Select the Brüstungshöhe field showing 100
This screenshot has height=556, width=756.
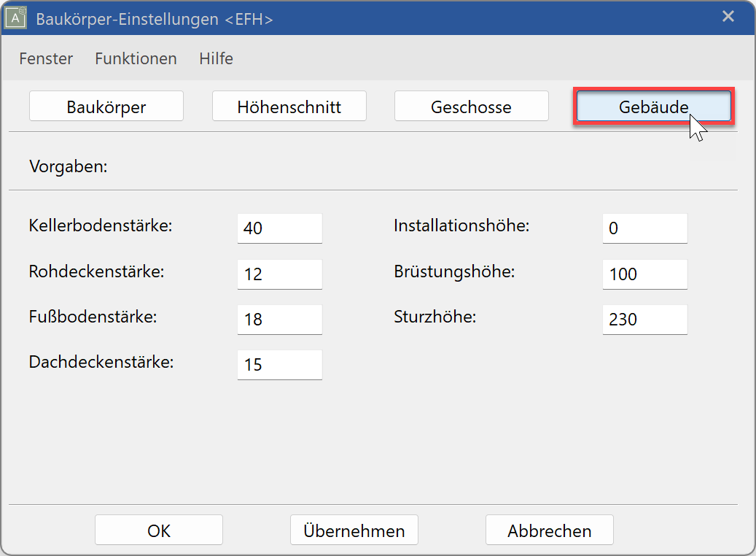[x=644, y=274]
